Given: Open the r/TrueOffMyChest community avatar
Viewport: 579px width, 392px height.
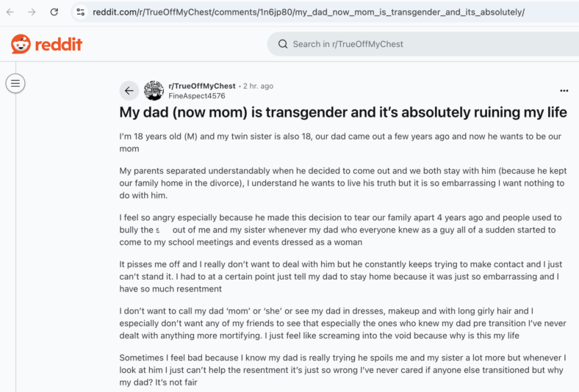Looking at the screenshot, I should [x=154, y=90].
